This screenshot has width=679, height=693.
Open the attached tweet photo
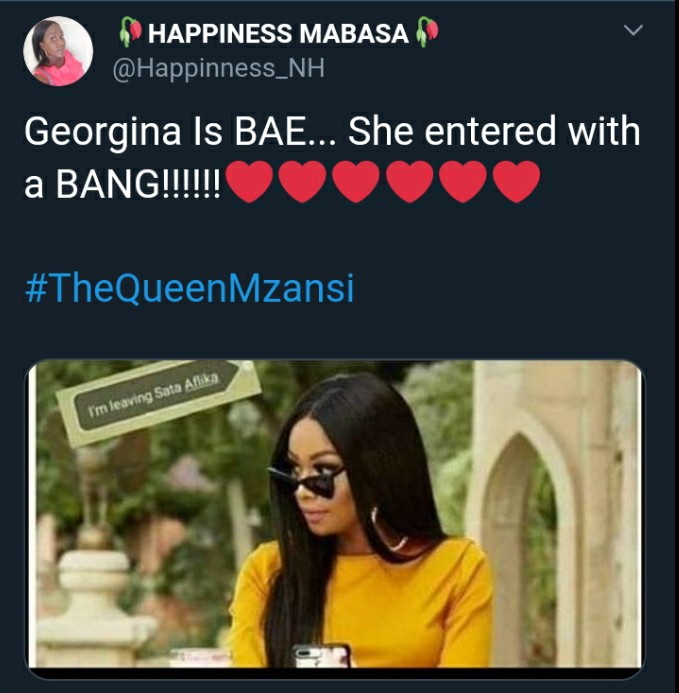click(x=335, y=515)
